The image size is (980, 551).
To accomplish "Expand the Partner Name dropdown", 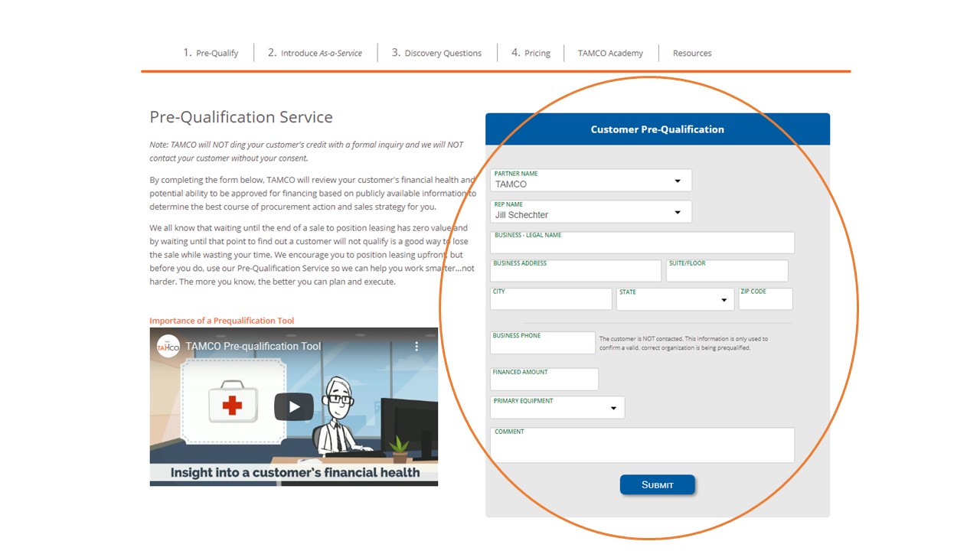I will [x=591, y=181].
